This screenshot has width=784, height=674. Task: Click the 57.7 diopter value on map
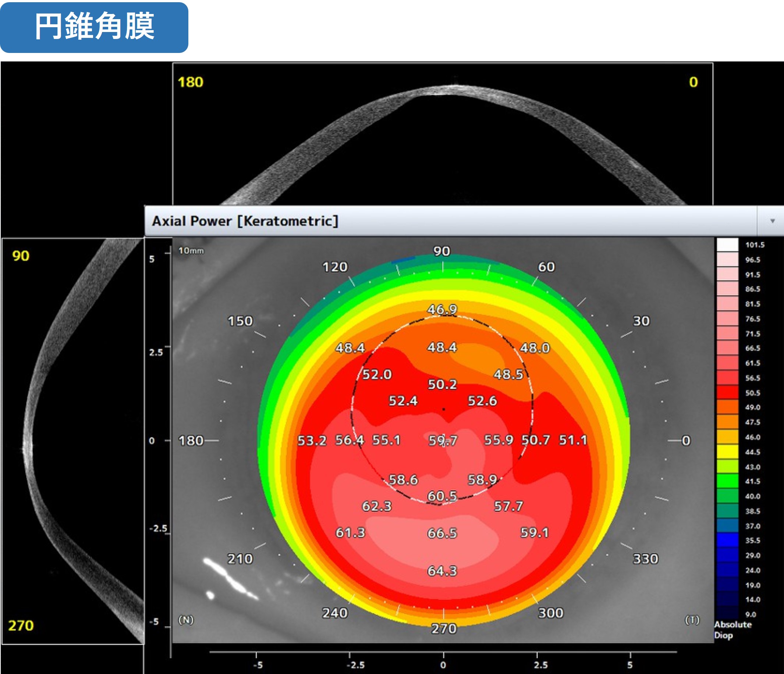click(x=508, y=506)
